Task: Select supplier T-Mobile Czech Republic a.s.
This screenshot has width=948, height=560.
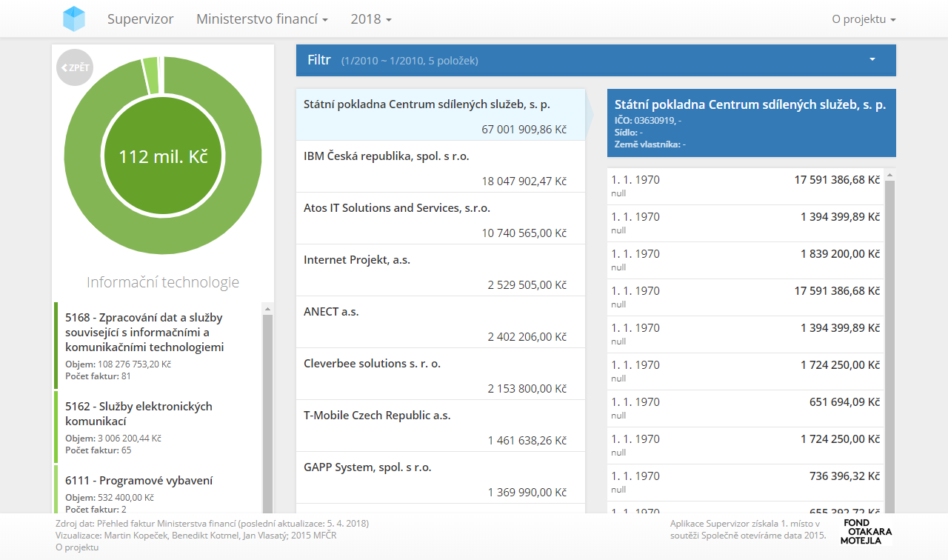Action: click(x=440, y=426)
